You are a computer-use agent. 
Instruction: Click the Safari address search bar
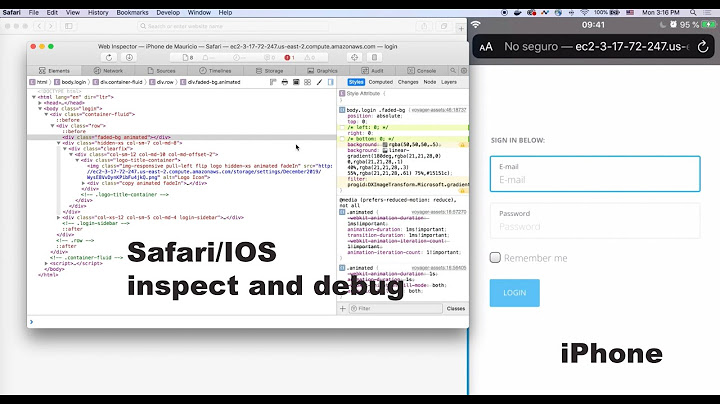coord(233,26)
